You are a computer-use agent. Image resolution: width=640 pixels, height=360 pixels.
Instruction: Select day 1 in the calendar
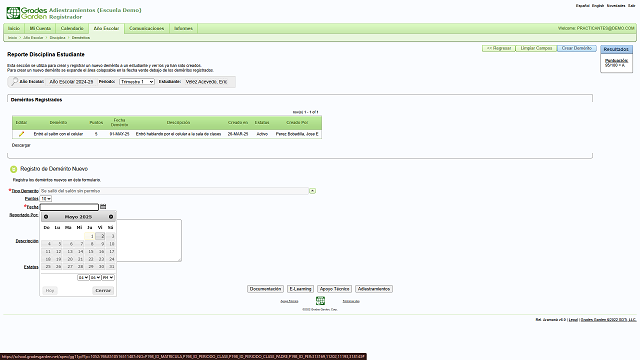90,236
